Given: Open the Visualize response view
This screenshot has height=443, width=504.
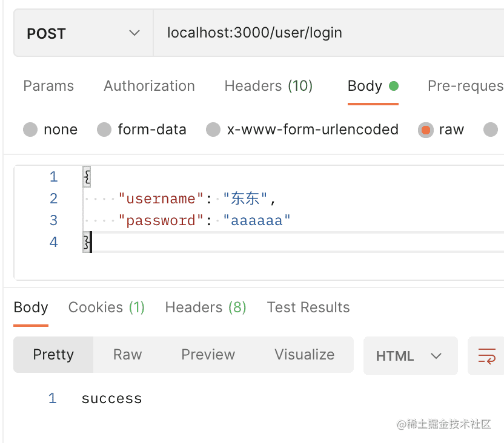Looking at the screenshot, I should 304,355.
